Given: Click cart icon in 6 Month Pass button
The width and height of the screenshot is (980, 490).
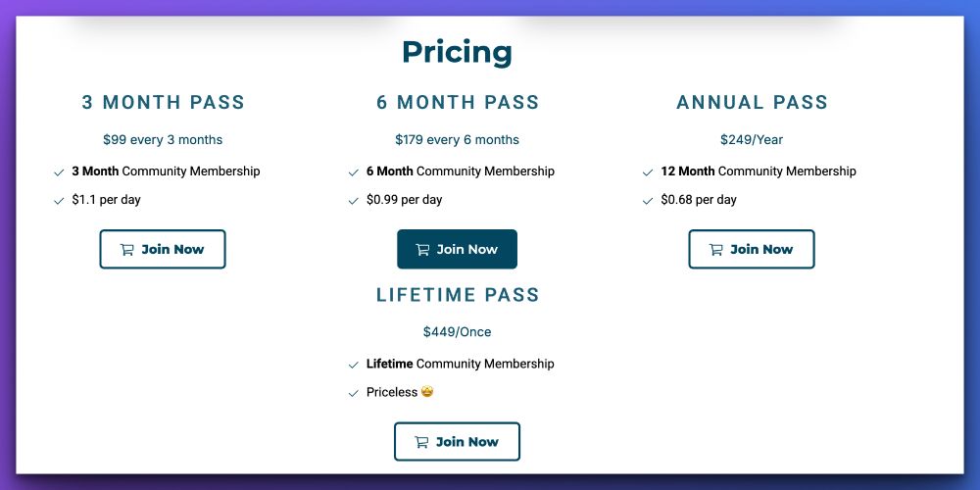Looking at the screenshot, I should pyautogui.click(x=422, y=249).
